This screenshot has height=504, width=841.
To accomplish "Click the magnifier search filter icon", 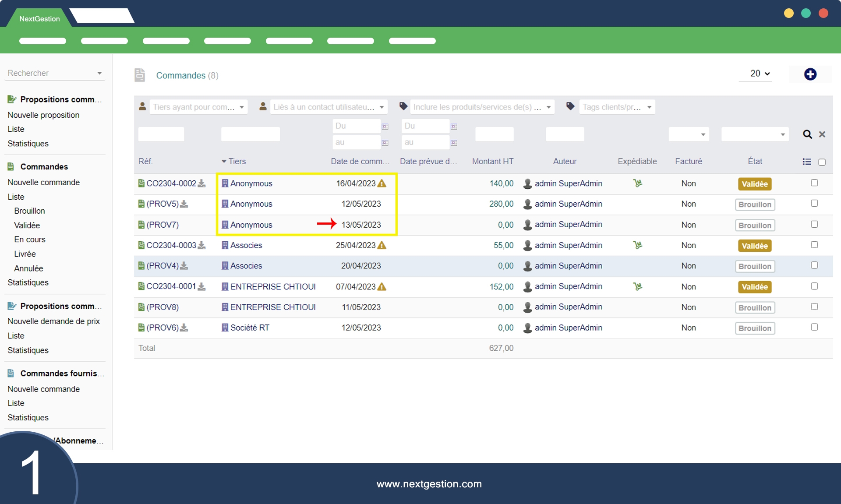I will [x=807, y=134].
